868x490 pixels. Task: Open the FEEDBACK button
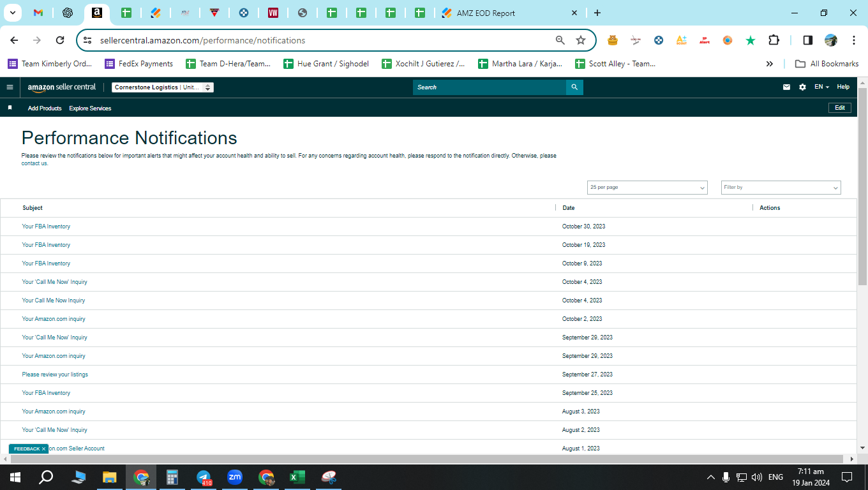27,449
